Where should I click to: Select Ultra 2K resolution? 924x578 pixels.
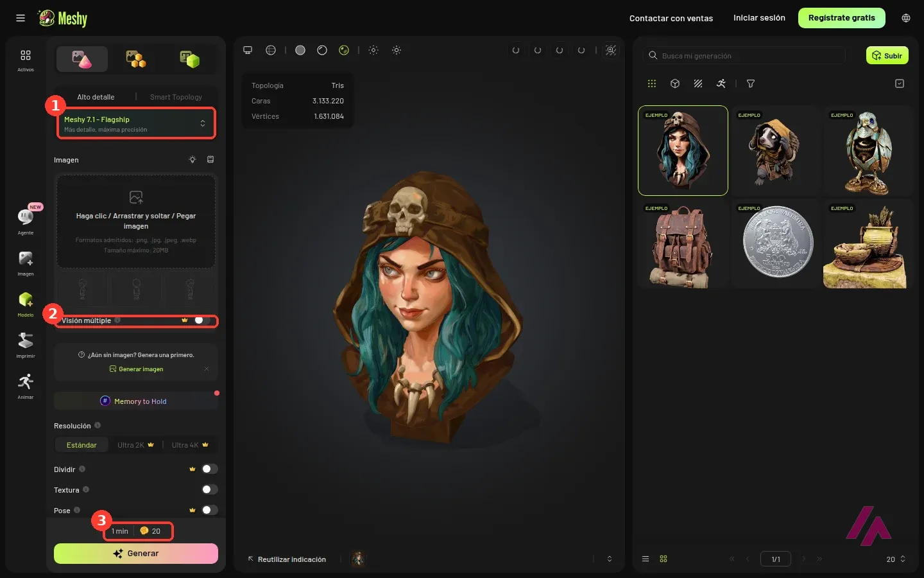point(135,445)
